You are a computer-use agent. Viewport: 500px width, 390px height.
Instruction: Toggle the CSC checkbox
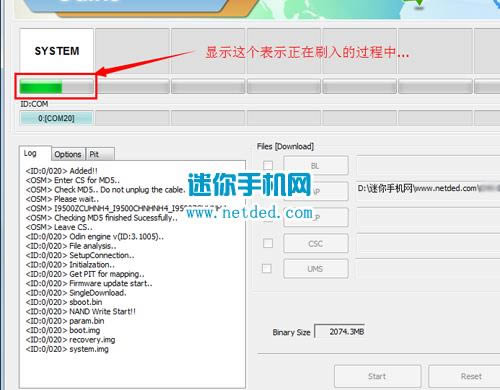[x=268, y=243]
